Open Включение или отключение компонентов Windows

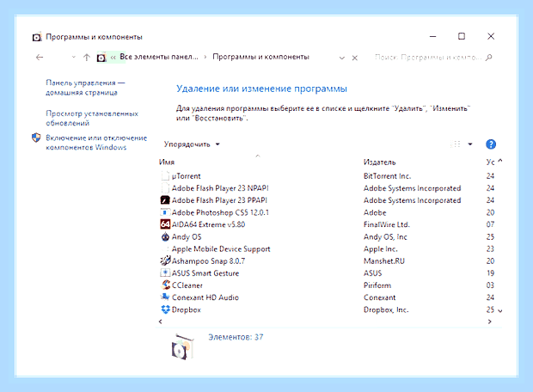pos(96,143)
